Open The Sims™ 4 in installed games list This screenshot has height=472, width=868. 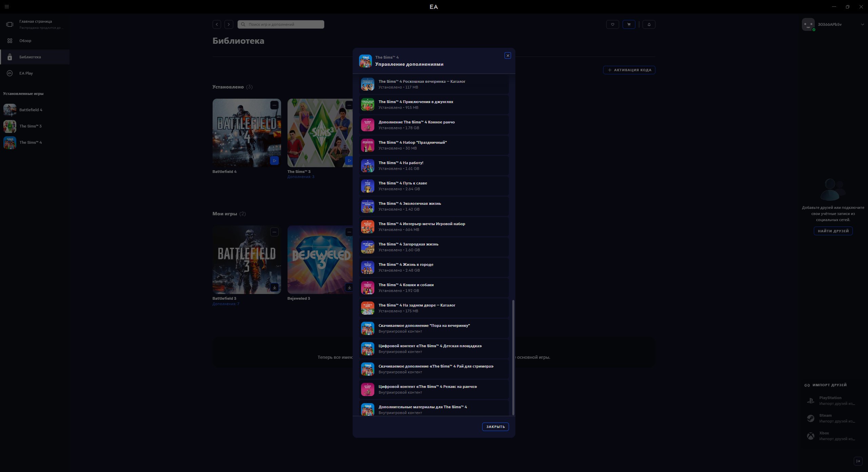point(35,142)
